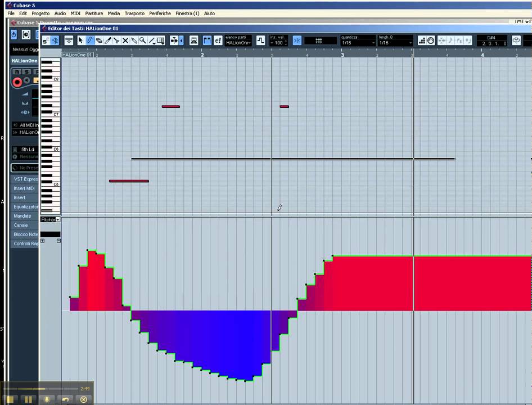
Task: Toggle Snap on/off button
Action: (297, 40)
